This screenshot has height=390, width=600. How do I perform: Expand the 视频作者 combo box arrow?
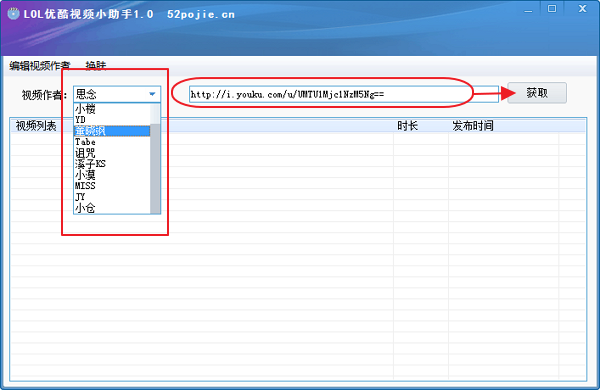pyautogui.click(x=152, y=94)
